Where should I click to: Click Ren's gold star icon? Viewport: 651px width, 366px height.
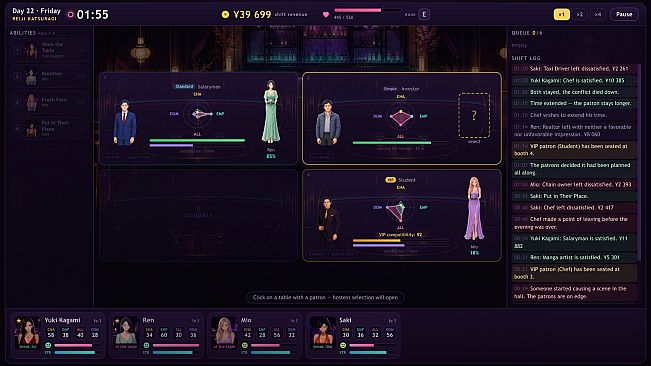117,320
